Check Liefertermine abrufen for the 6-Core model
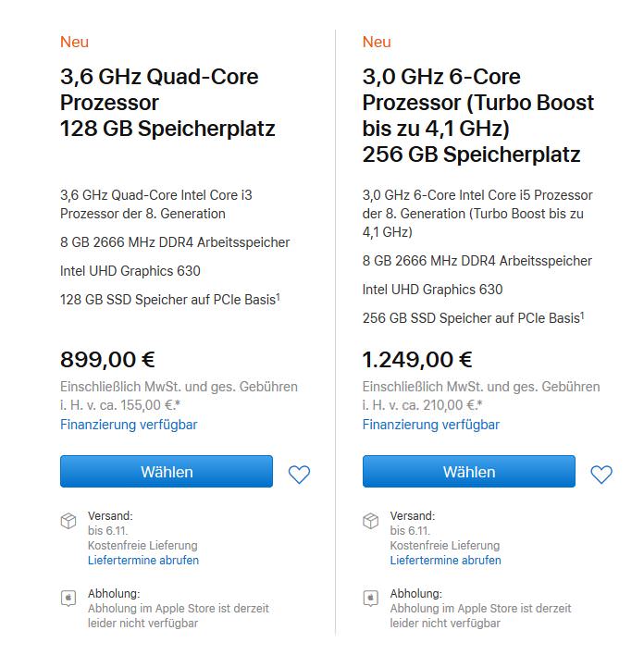 point(446,560)
